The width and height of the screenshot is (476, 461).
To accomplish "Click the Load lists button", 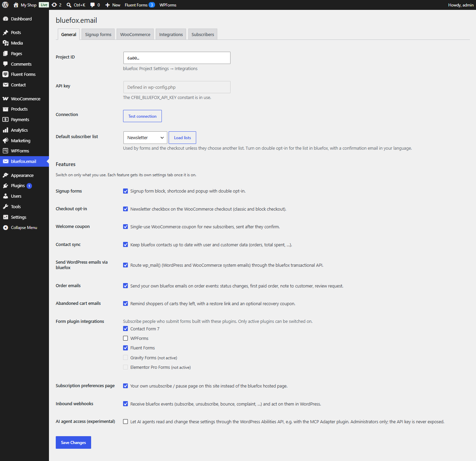I will 183,137.
